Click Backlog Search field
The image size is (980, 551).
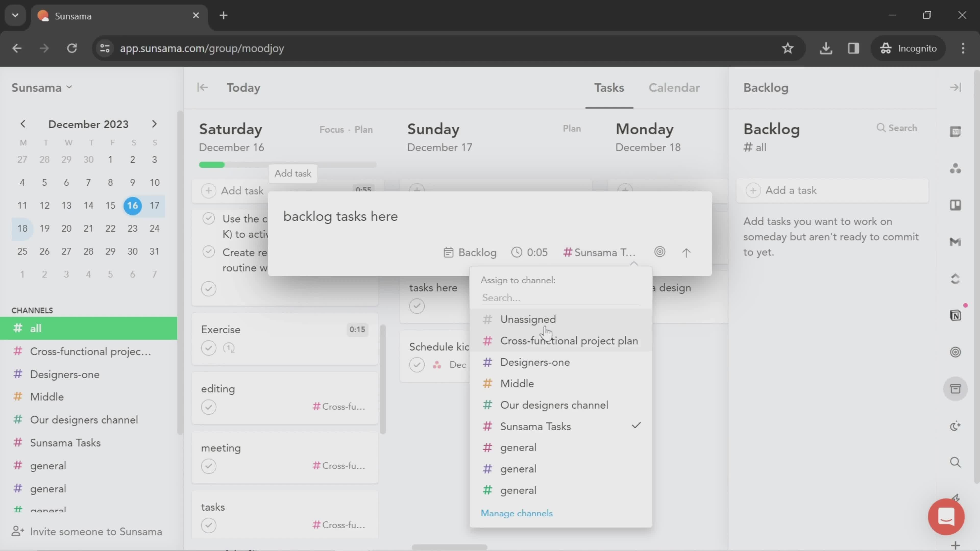tap(897, 128)
